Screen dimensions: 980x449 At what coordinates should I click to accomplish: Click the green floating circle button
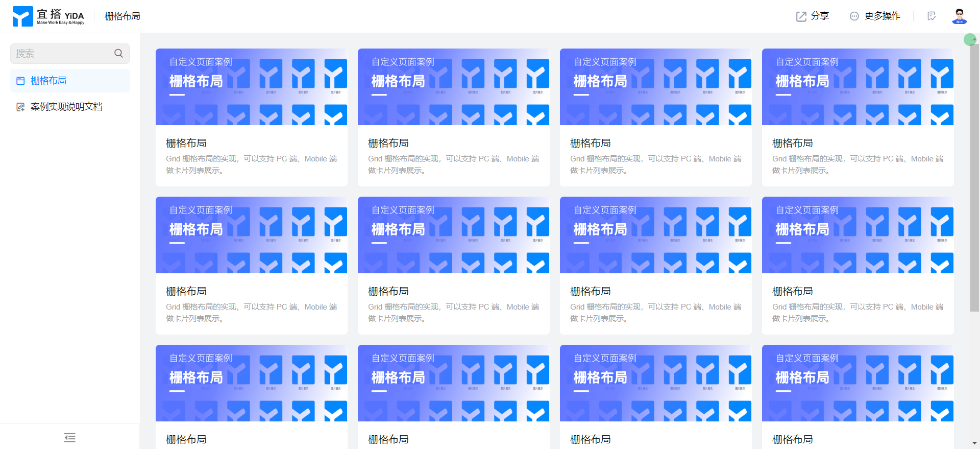tap(970, 39)
